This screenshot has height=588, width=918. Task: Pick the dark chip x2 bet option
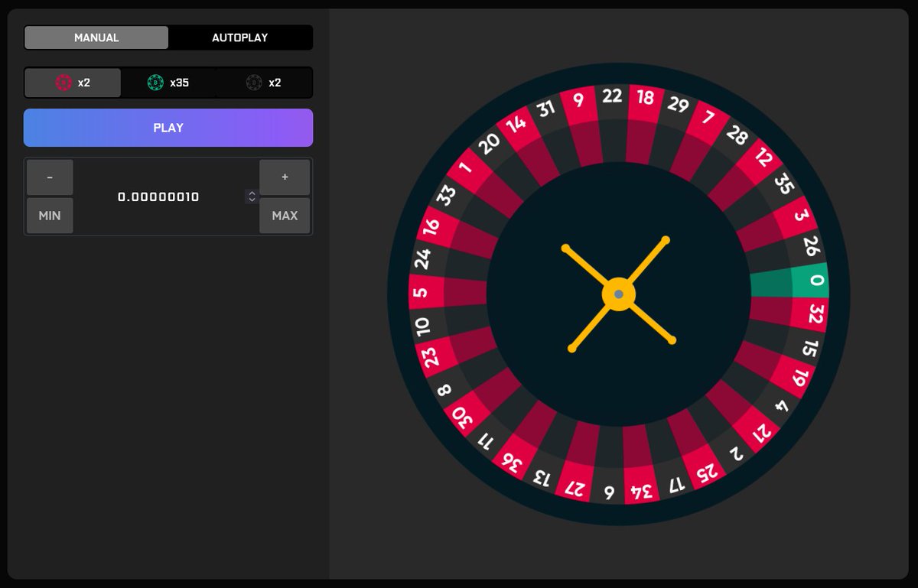[264, 82]
